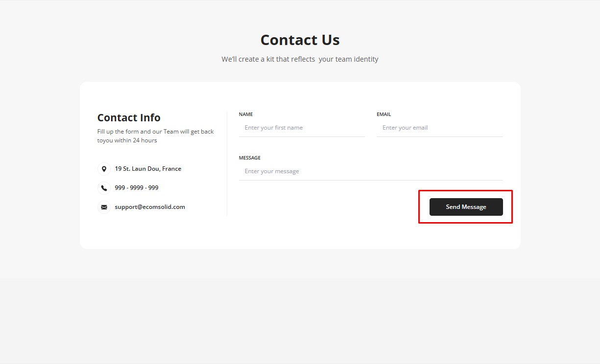Focus the Enter your first name field
The image size is (600, 364).
(302, 128)
